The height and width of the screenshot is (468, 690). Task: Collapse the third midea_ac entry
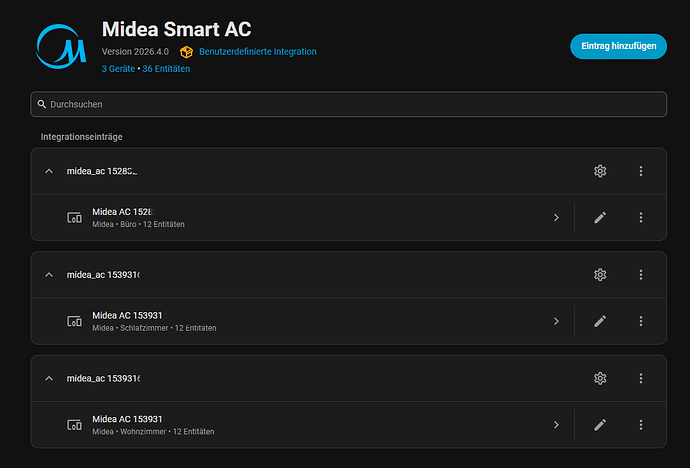49,379
